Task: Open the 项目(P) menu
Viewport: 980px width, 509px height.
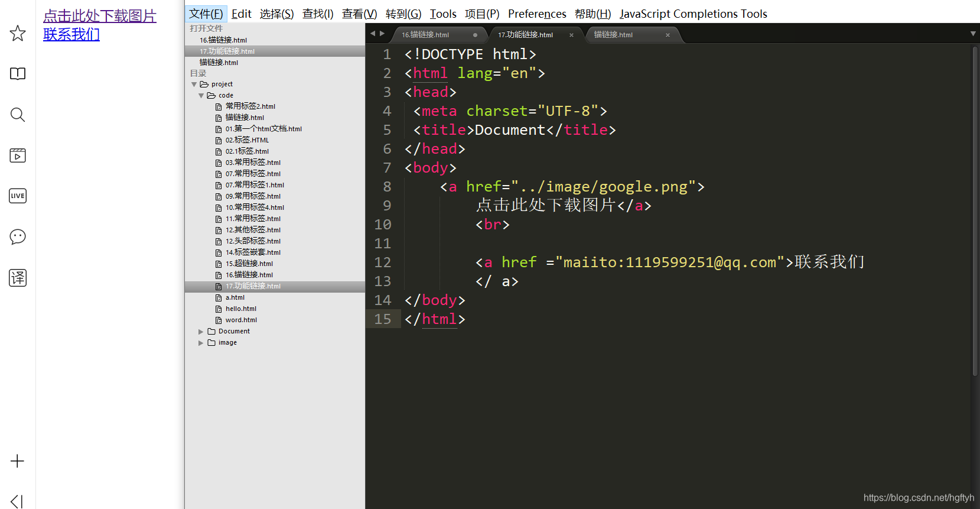Action: (482, 14)
